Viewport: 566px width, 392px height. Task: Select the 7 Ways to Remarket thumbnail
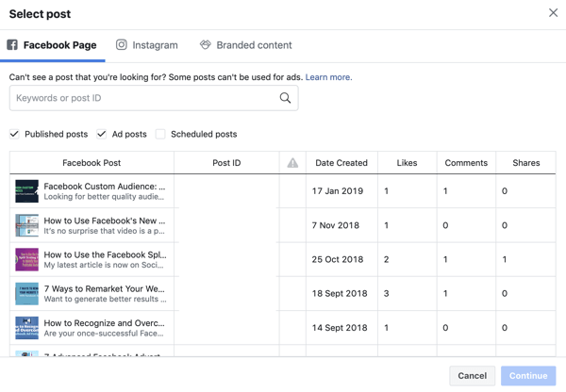[26, 294]
